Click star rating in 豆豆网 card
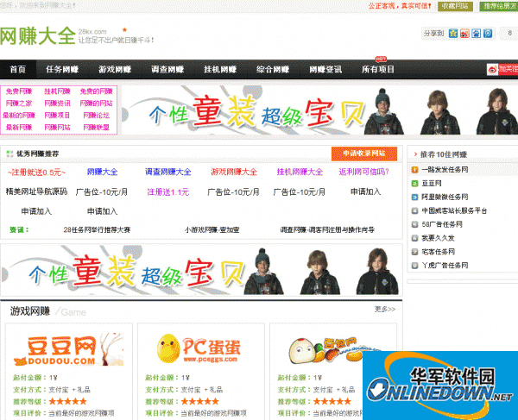The height and width of the screenshot is (420, 518). (x=67, y=402)
